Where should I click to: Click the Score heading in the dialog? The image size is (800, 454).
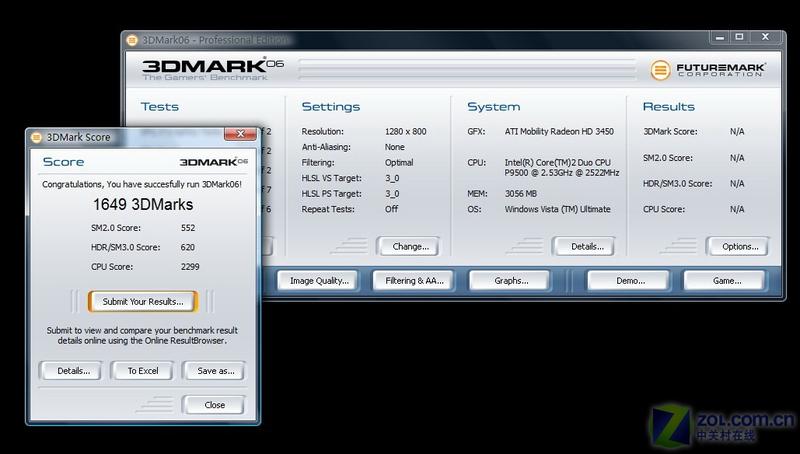click(63, 162)
